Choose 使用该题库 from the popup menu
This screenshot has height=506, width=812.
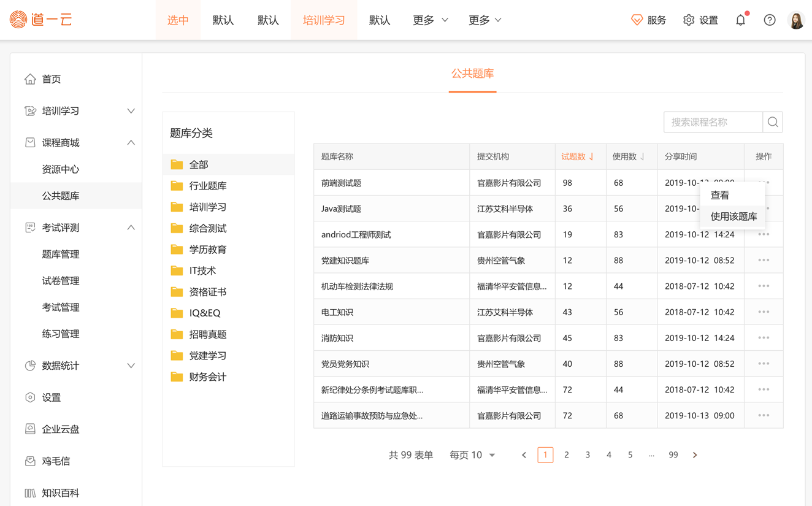coord(732,217)
